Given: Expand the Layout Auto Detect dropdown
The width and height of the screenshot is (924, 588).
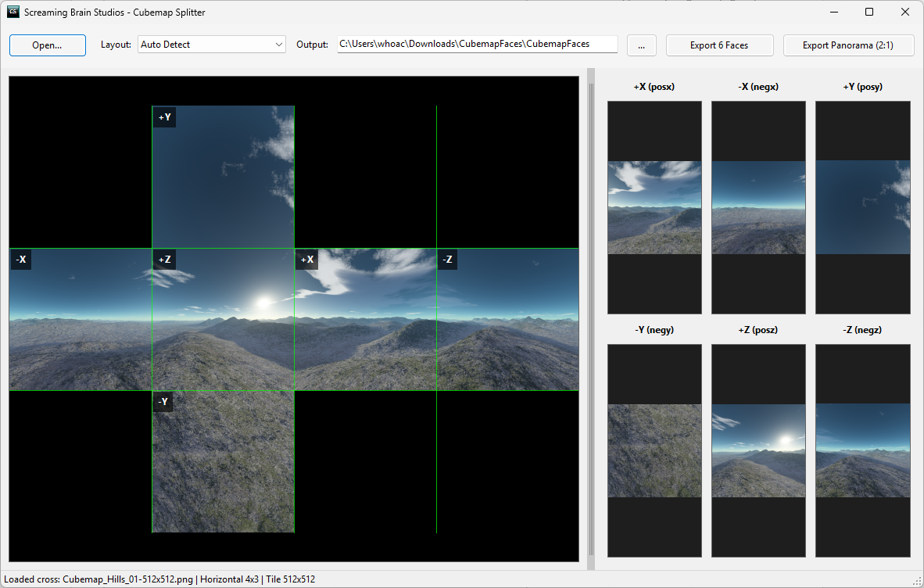Looking at the screenshot, I should click(x=212, y=45).
